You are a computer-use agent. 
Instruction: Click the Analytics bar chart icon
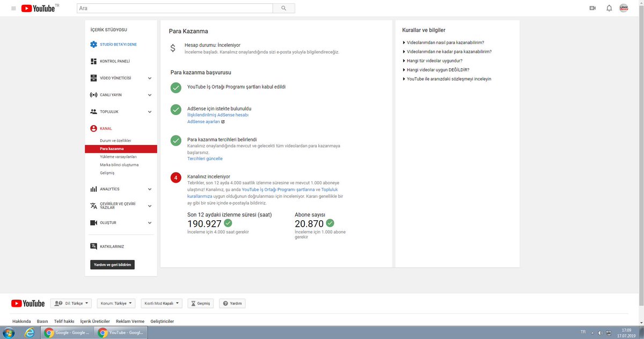click(94, 189)
